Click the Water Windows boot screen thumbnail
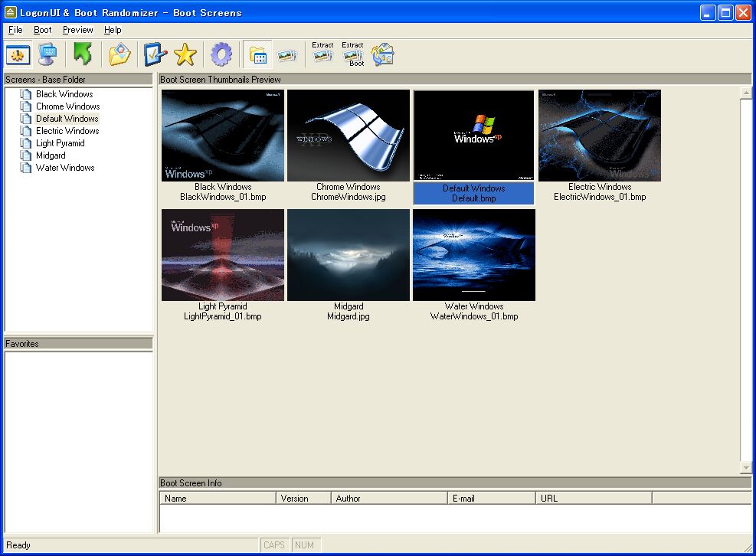The width and height of the screenshot is (756, 556). click(474, 255)
